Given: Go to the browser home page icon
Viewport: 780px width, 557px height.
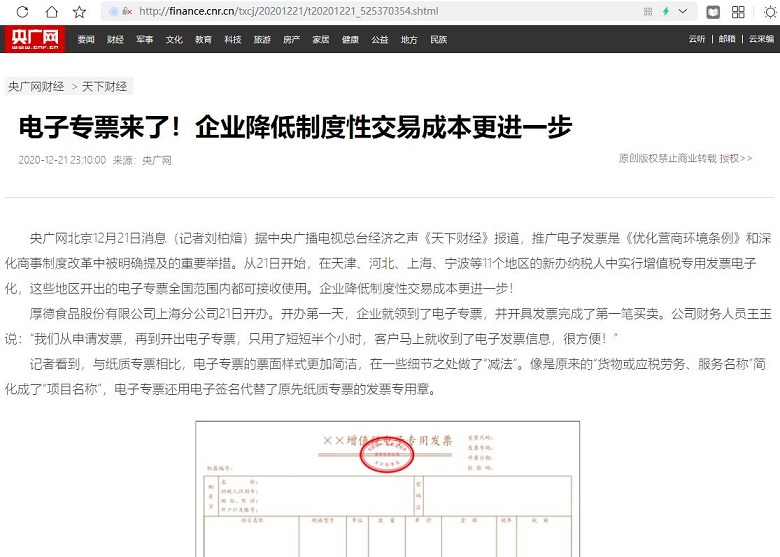Looking at the screenshot, I should 51,12.
